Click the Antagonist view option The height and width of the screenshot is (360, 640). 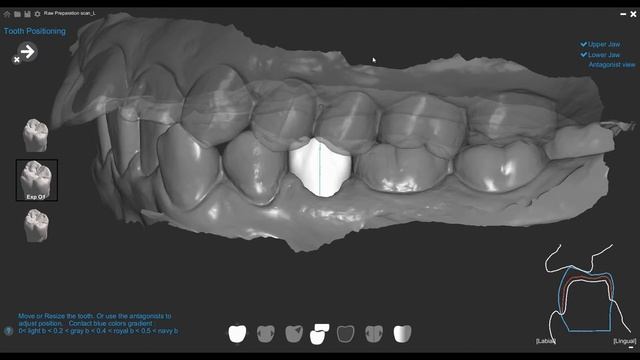[x=611, y=65]
